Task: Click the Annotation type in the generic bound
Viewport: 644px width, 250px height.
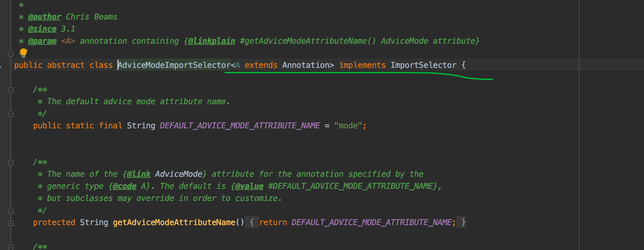Action: (x=306, y=65)
